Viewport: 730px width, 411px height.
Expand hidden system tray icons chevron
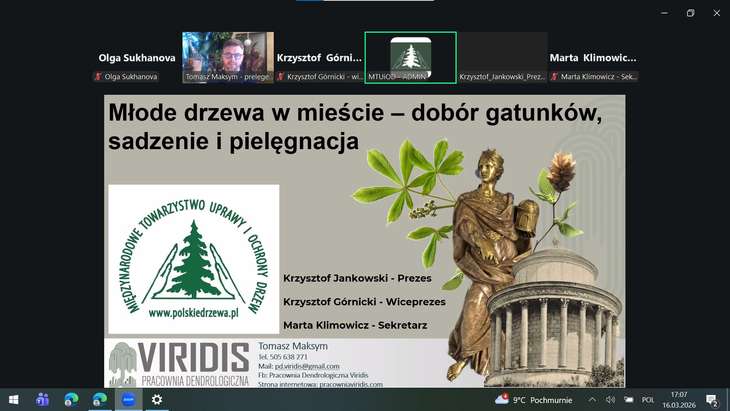(x=592, y=399)
